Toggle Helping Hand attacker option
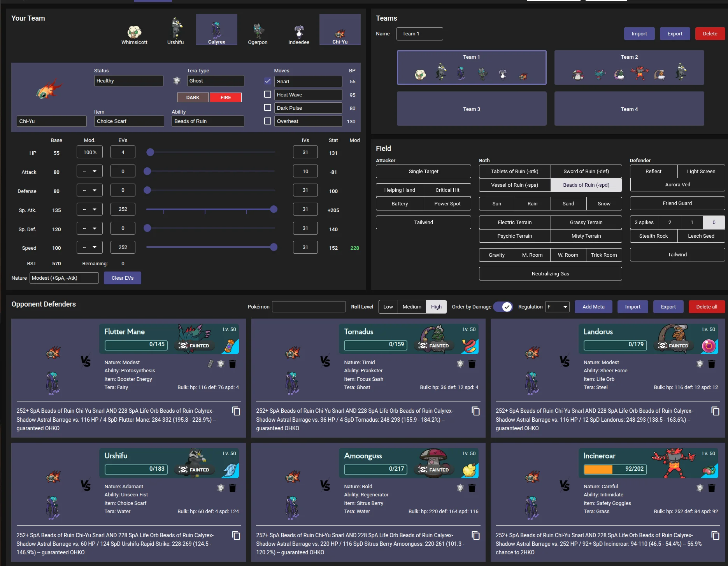 pos(400,190)
